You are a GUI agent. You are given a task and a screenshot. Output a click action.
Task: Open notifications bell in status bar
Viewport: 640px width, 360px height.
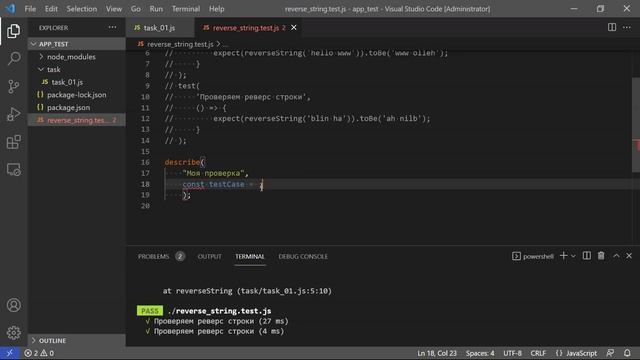[x=627, y=353]
